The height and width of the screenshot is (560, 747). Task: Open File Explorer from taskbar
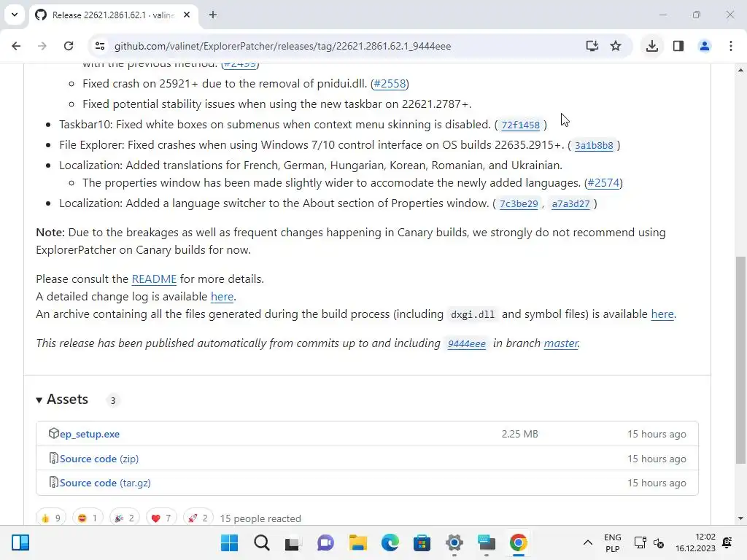tap(357, 542)
